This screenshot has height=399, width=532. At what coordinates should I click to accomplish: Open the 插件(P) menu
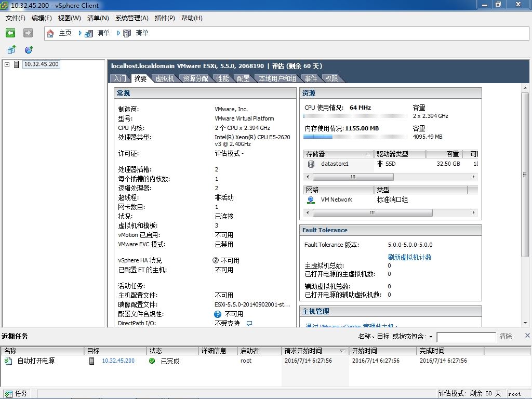pyautogui.click(x=165, y=18)
